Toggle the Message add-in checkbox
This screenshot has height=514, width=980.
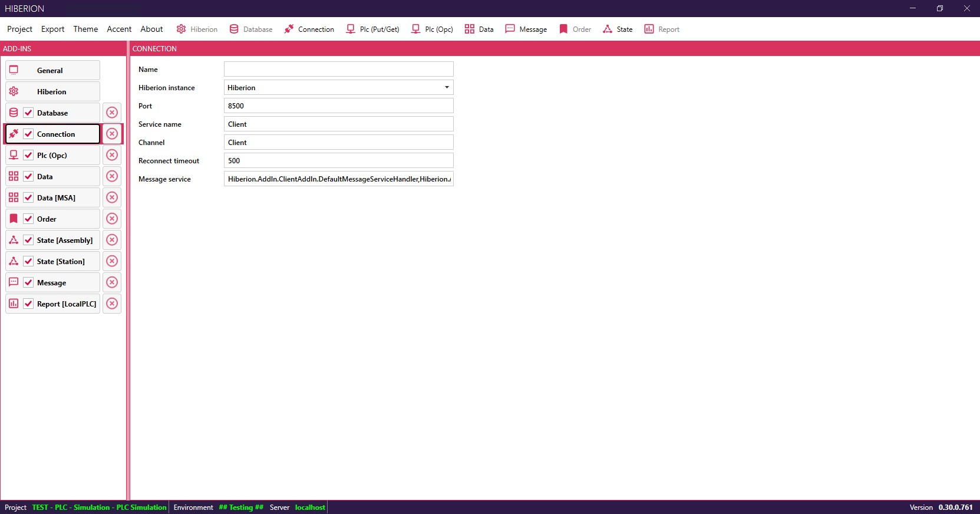coord(28,282)
